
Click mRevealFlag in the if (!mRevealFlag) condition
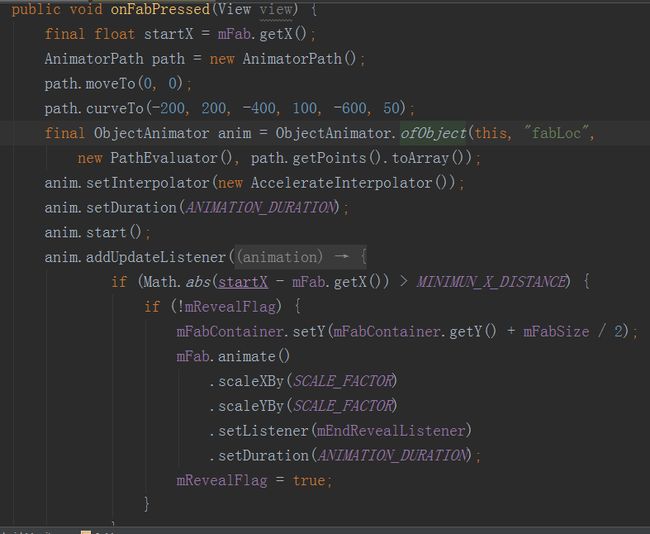pyautogui.click(x=230, y=307)
